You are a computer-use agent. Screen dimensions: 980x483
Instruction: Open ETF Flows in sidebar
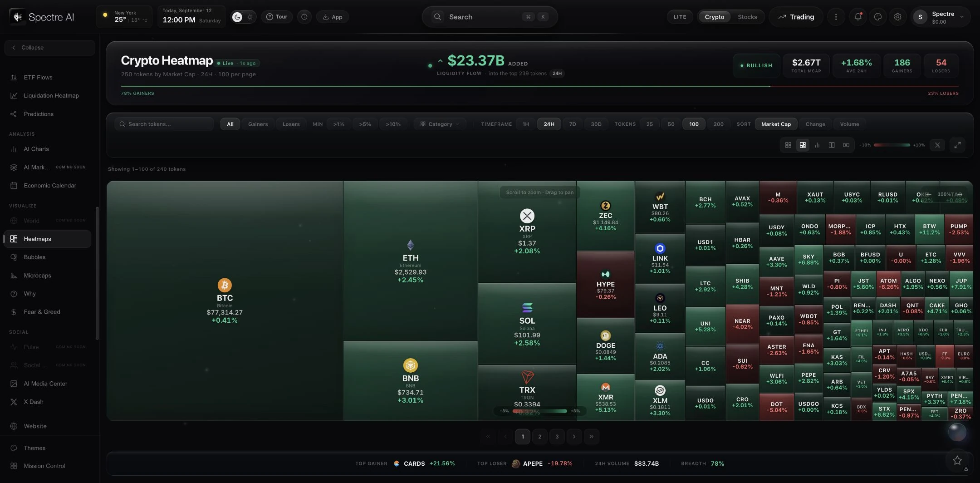pos(48,77)
